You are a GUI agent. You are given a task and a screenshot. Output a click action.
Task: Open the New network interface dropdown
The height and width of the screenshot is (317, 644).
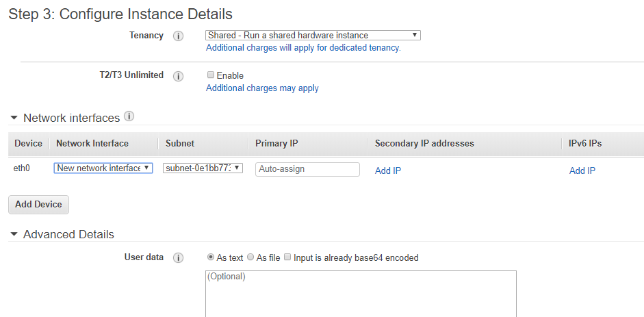point(103,168)
